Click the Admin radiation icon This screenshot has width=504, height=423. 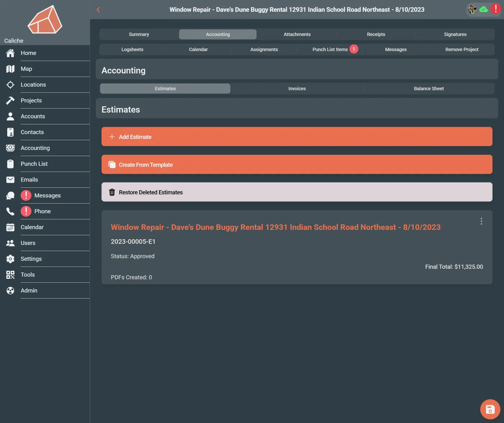tap(10, 290)
